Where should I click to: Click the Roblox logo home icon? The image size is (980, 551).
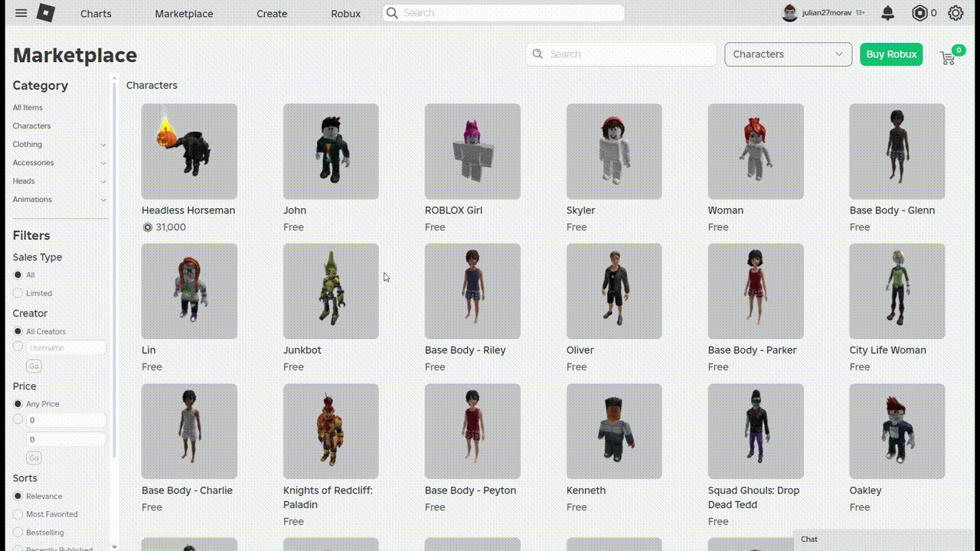(x=46, y=13)
